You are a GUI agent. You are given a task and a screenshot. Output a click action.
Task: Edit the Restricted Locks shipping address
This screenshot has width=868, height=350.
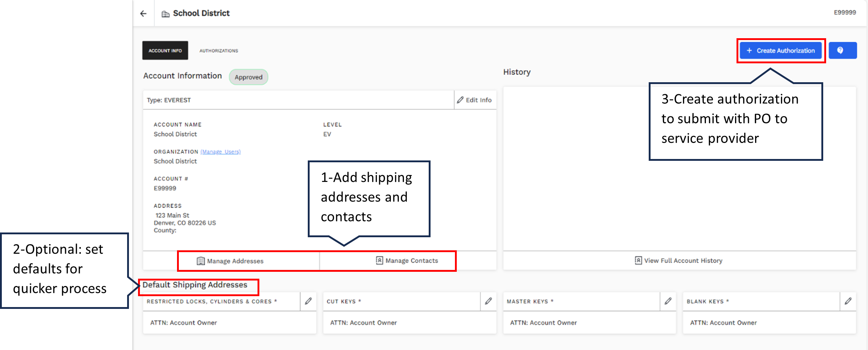coord(309,301)
